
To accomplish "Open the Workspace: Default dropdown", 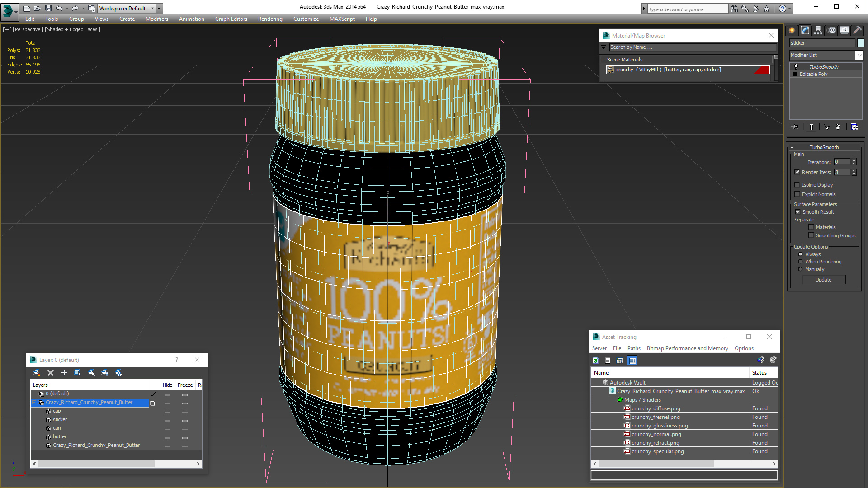I will point(127,8).
